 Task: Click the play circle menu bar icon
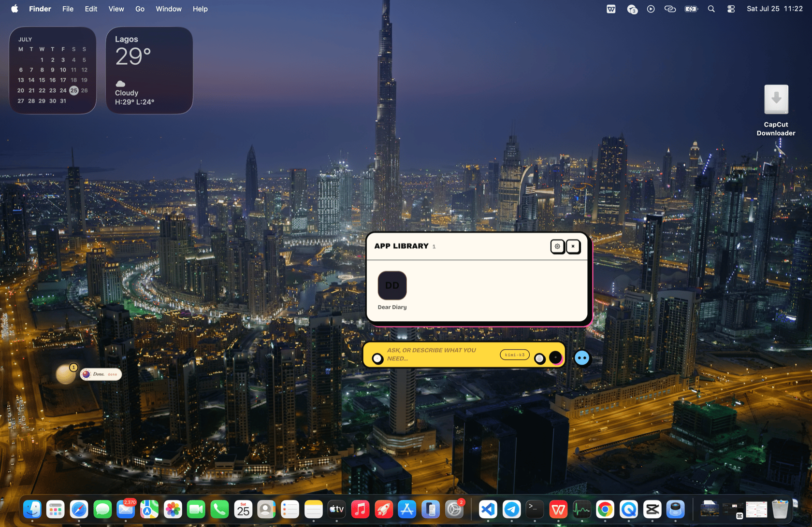pyautogui.click(x=651, y=9)
